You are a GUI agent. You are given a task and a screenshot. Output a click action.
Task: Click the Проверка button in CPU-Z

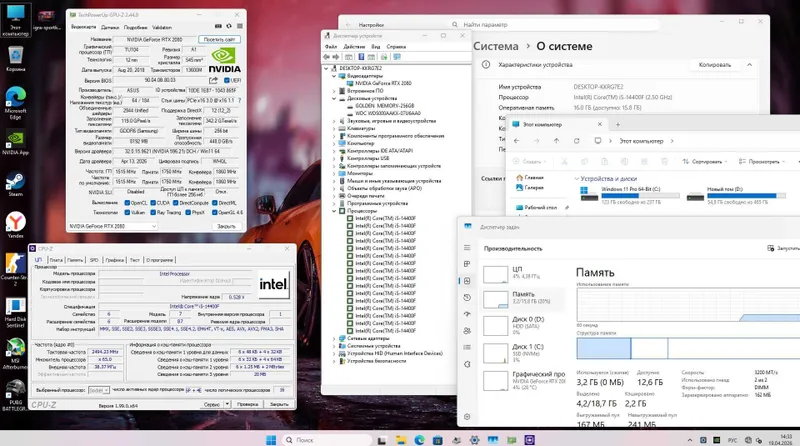coord(247,404)
